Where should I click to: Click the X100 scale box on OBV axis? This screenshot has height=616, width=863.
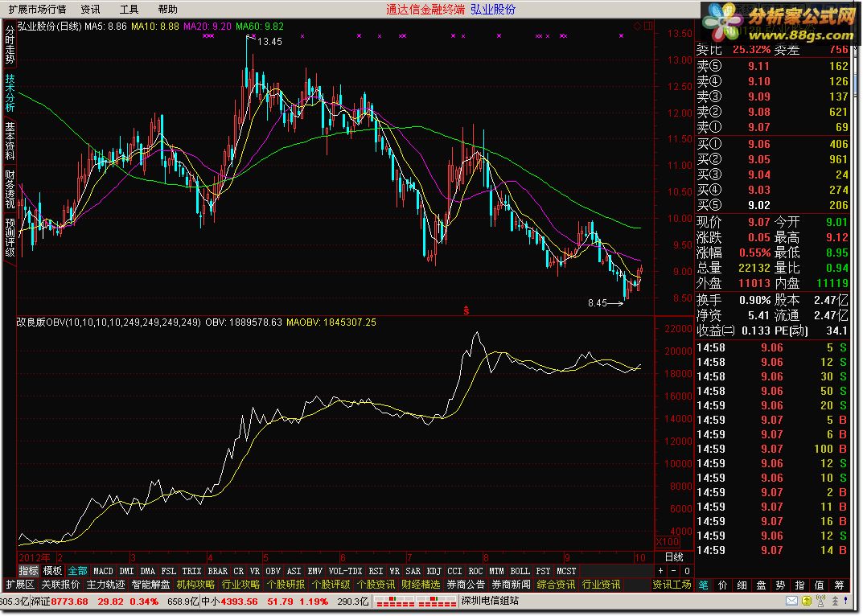(x=667, y=542)
